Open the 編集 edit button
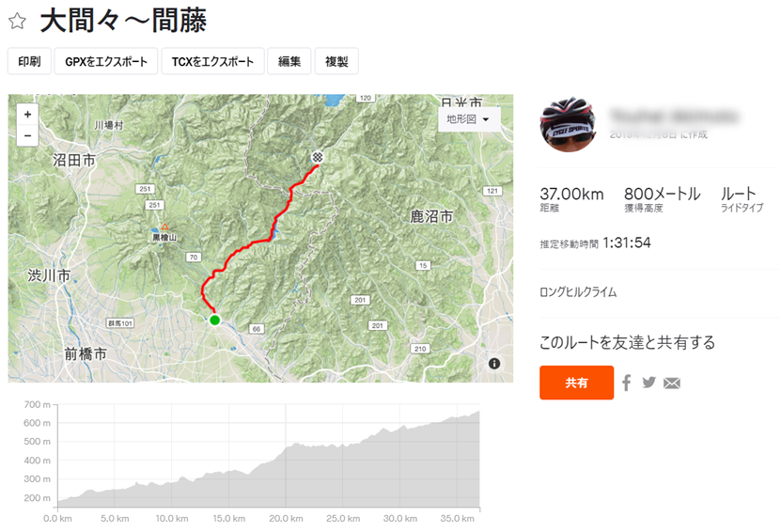The image size is (781, 532). click(x=289, y=61)
